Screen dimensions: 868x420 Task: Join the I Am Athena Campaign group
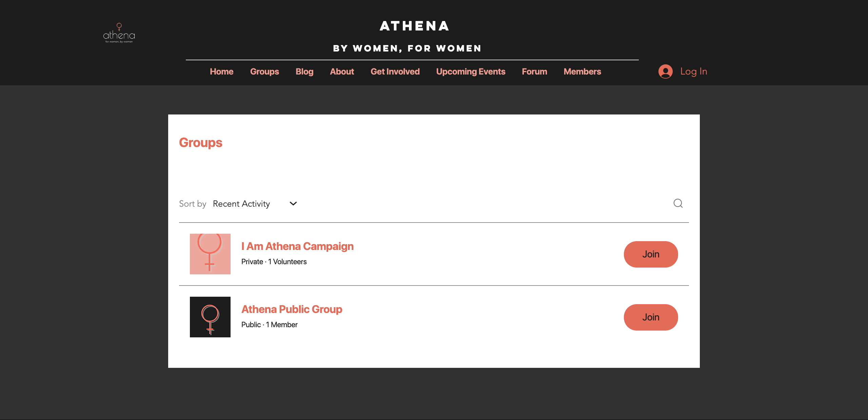[651, 254]
